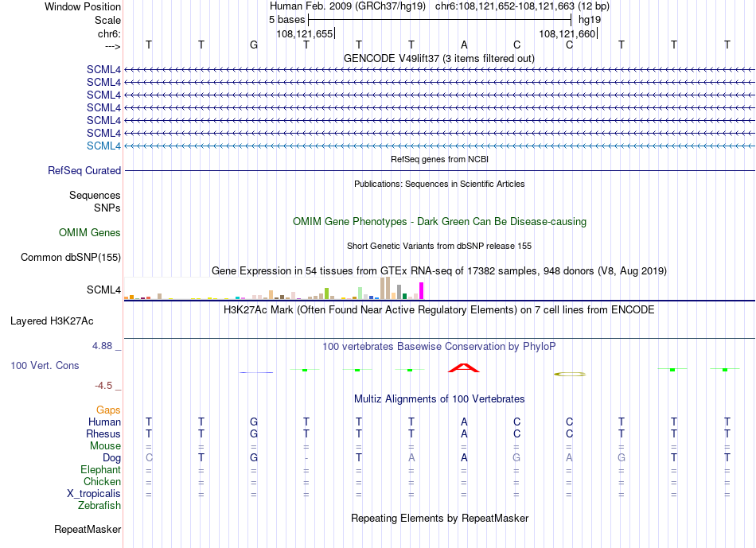Click the light-blue SCML4 transcript arrow line
Screen dimensions: 756x548
tap(439, 146)
